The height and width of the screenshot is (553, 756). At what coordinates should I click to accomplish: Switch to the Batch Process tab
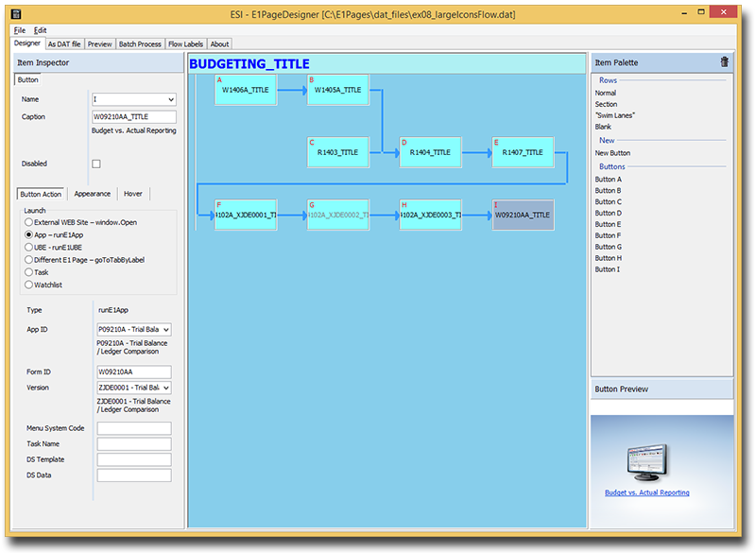coord(140,43)
